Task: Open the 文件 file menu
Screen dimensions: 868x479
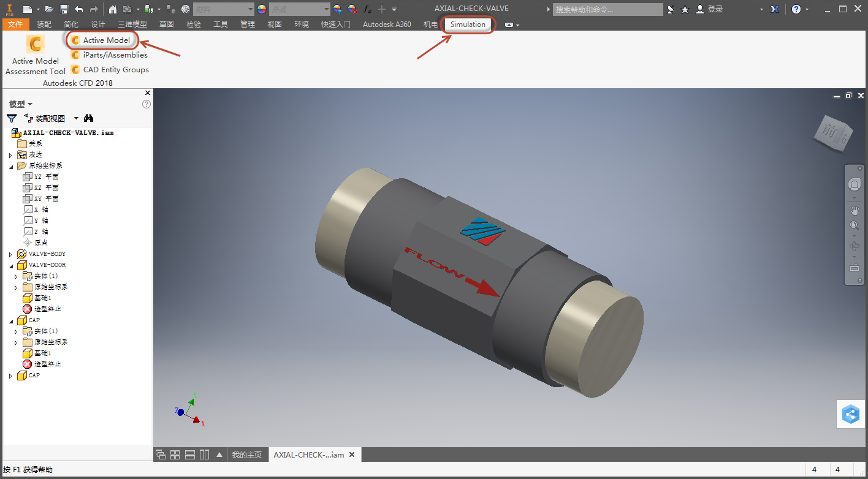Action: (x=15, y=25)
